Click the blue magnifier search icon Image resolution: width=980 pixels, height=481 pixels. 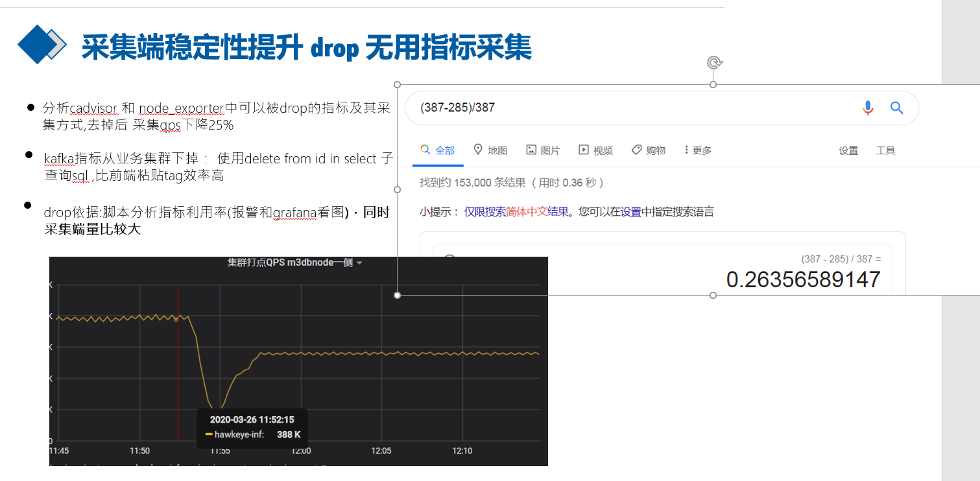pyautogui.click(x=897, y=108)
